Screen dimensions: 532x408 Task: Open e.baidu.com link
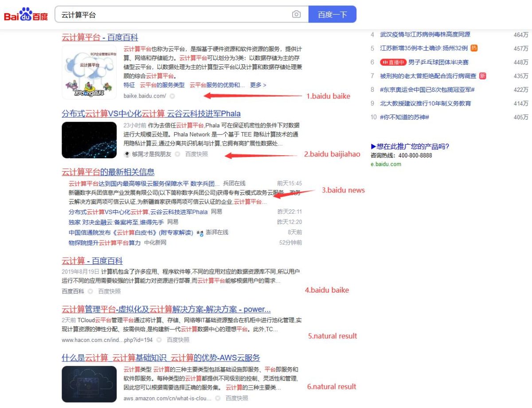(x=386, y=164)
